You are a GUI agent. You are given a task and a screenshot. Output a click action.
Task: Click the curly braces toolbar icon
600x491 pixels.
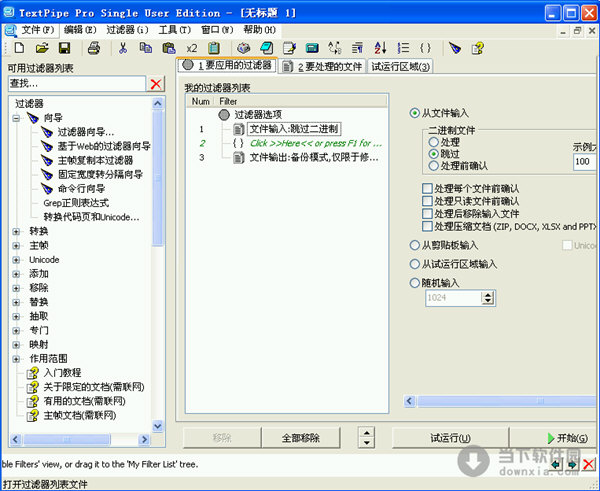click(x=425, y=48)
